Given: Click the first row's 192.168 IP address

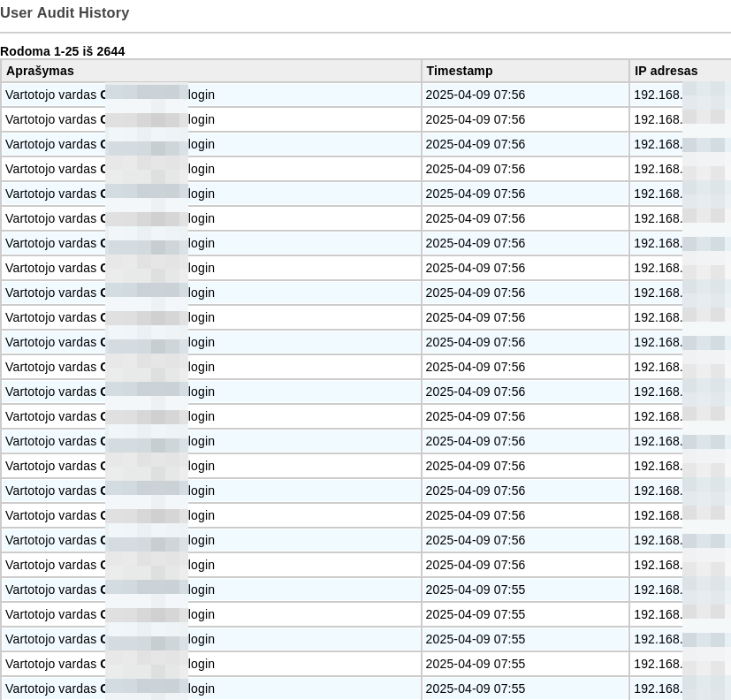Looking at the screenshot, I should point(659,95).
